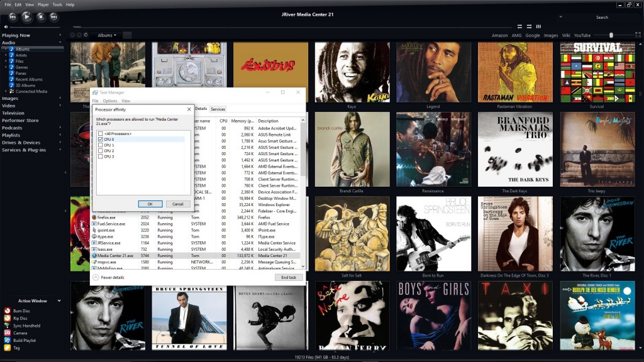Open the JRiver File menu
This screenshot has height=362, width=644.
point(8,4)
